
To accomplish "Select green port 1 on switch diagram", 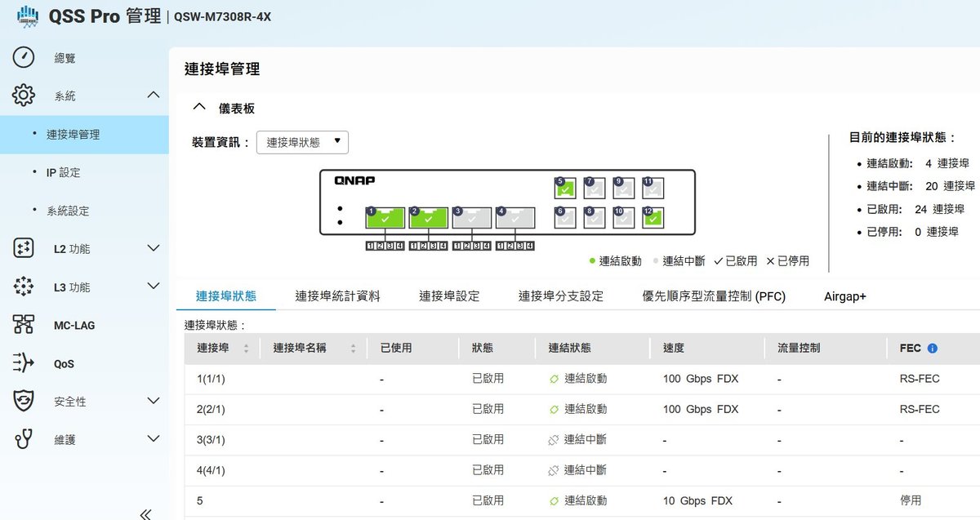I will click(385, 218).
